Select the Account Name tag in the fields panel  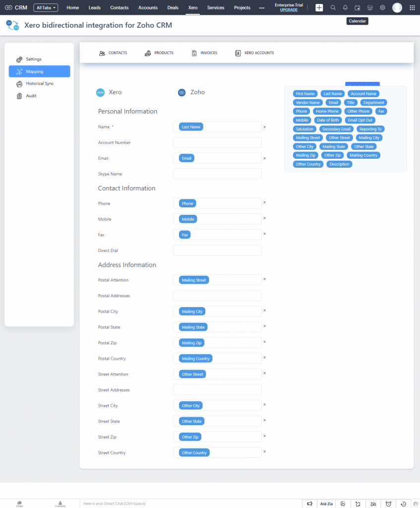pos(363,94)
